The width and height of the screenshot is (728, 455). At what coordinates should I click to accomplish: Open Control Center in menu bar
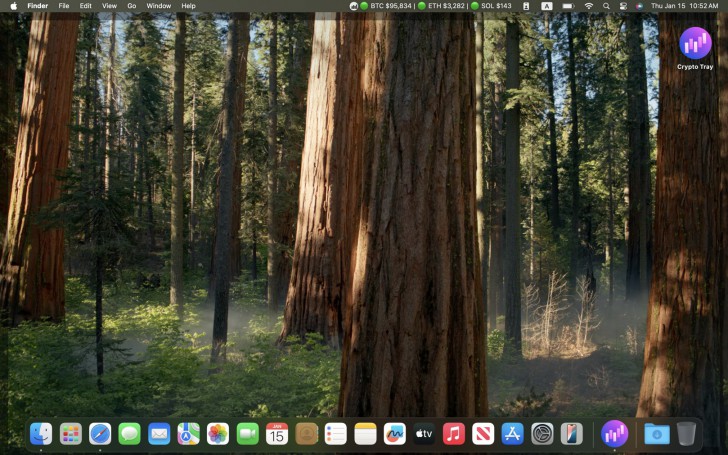pyautogui.click(x=622, y=6)
